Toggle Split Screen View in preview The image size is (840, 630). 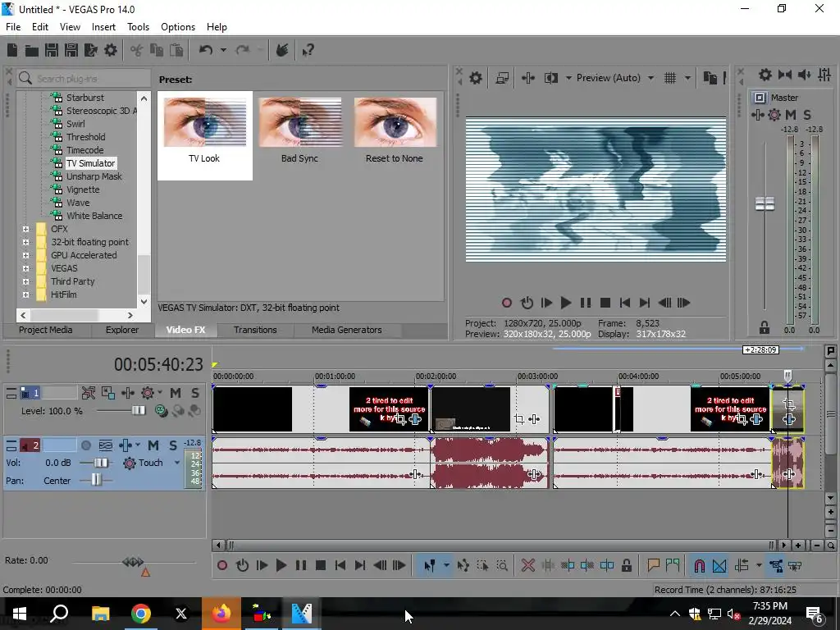(550, 78)
